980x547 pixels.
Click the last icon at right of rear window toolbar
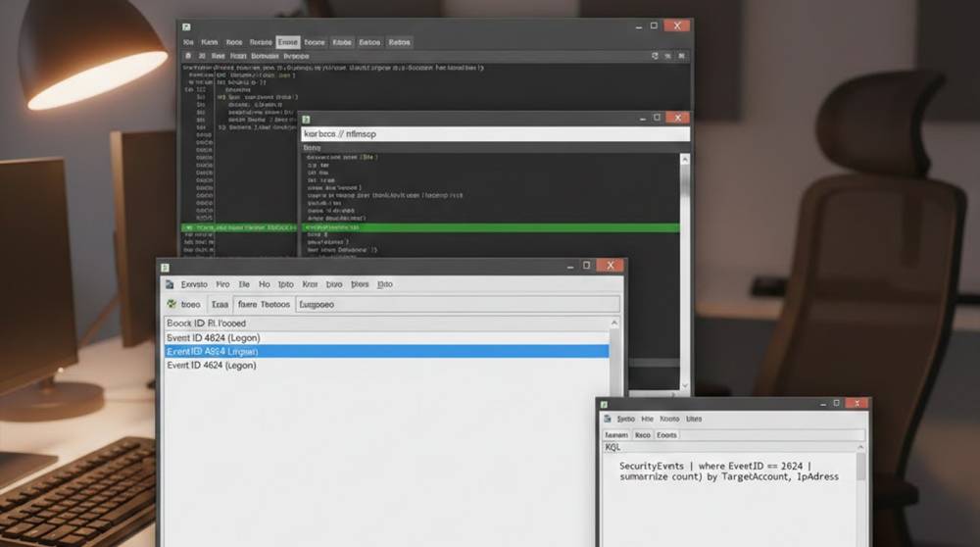[x=681, y=56]
